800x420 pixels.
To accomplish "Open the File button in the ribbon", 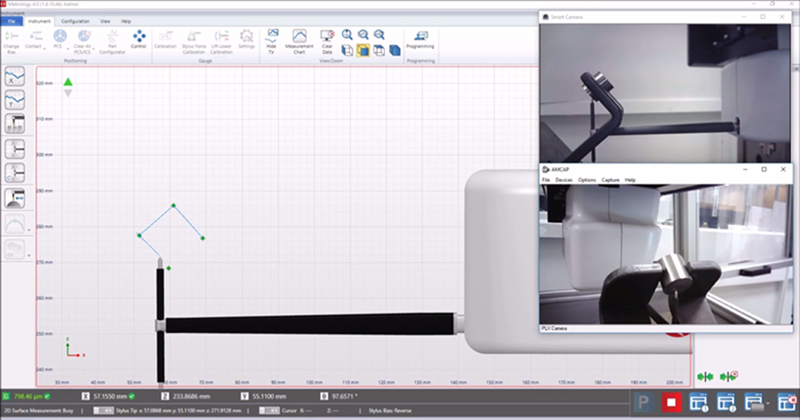I will click(x=12, y=20).
